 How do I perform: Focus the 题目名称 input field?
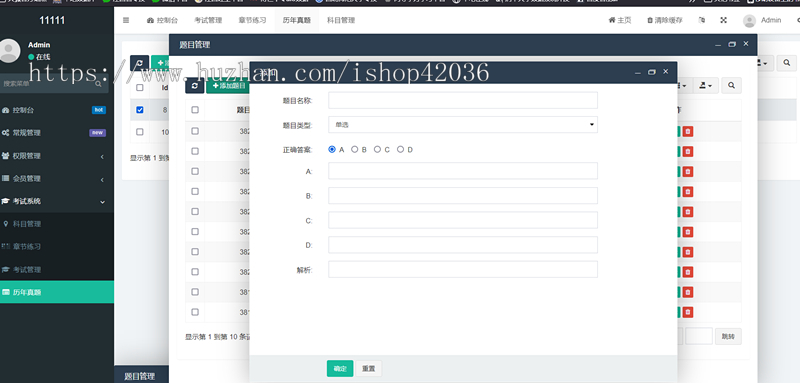(x=463, y=100)
